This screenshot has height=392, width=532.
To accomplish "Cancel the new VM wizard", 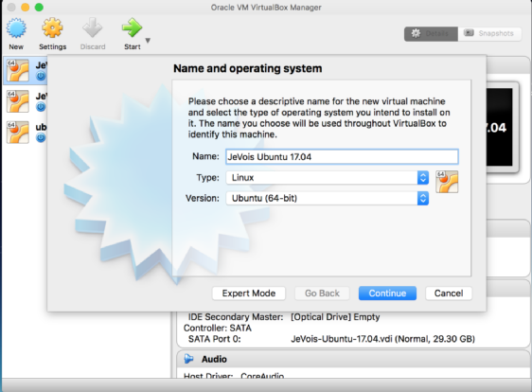I will click(449, 294).
